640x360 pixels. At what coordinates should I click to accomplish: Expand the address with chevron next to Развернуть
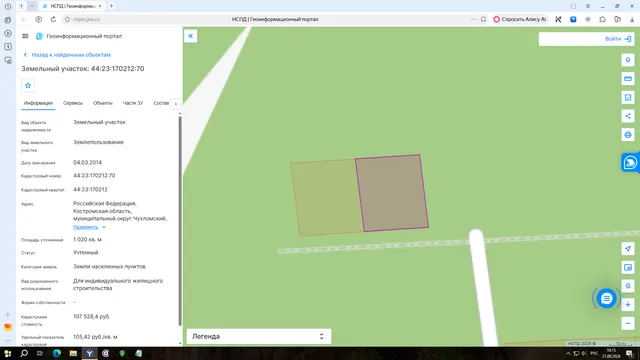click(x=104, y=227)
